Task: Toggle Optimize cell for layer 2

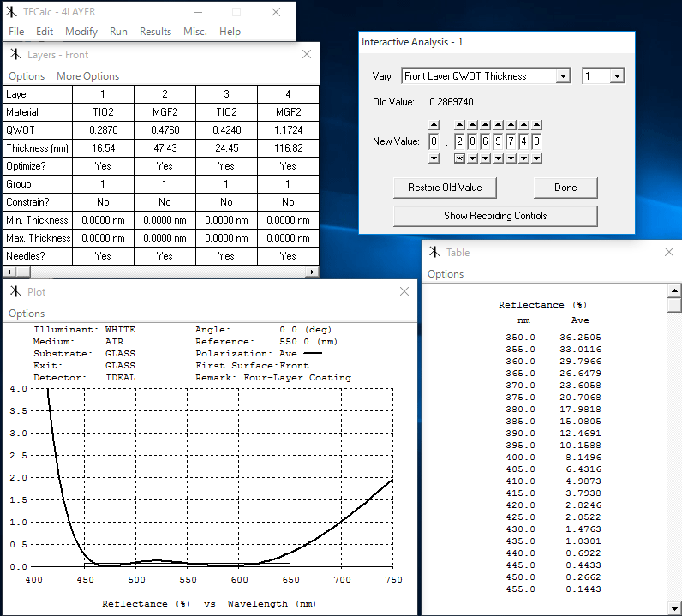Action: coord(165,166)
